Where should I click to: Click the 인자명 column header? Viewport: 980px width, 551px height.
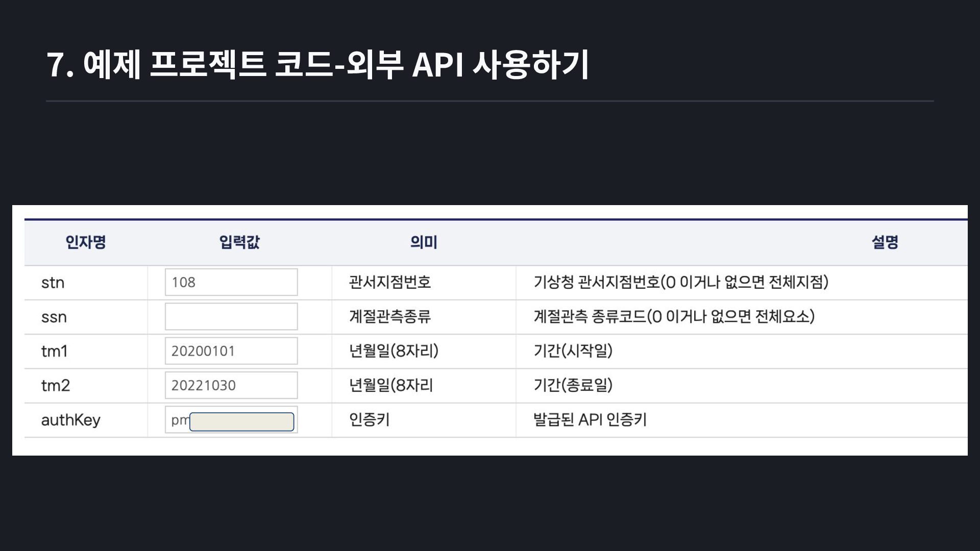[85, 242]
